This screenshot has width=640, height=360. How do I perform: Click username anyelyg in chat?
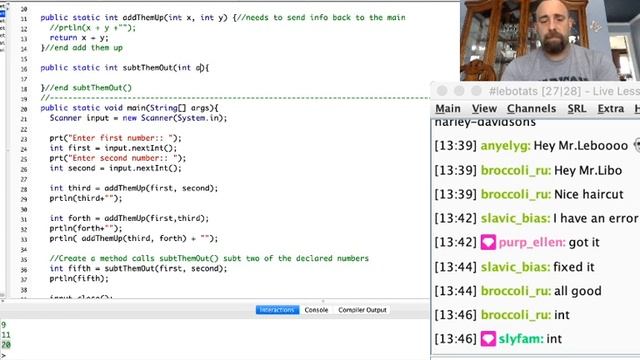(505, 146)
